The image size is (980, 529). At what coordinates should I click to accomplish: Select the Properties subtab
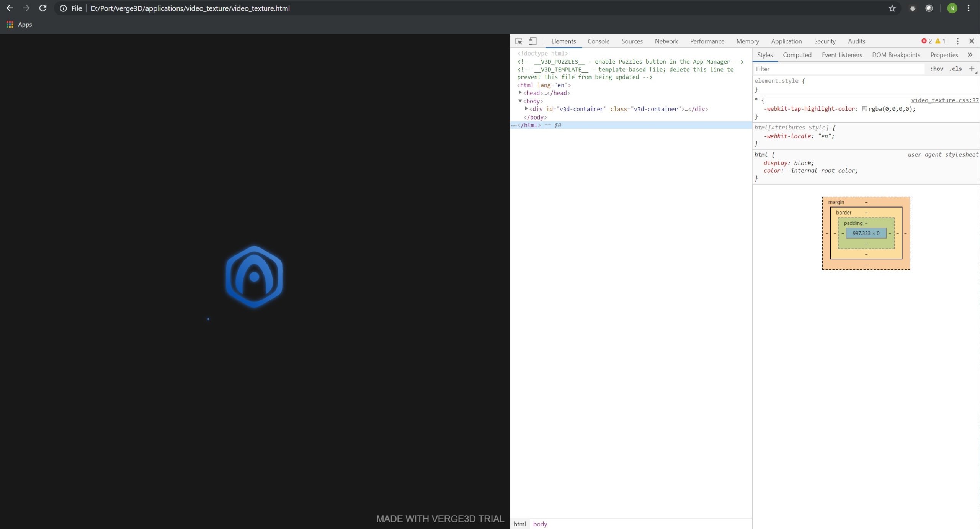click(x=944, y=55)
